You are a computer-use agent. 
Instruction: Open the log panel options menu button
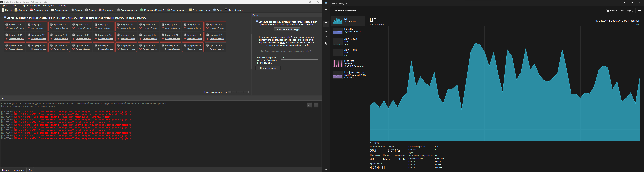pyautogui.click(x=316, y=105)
